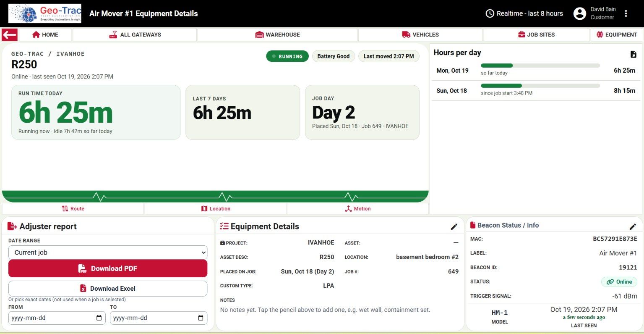
Task: Open the EQUIPMENT tab
Action: (617, 34)
